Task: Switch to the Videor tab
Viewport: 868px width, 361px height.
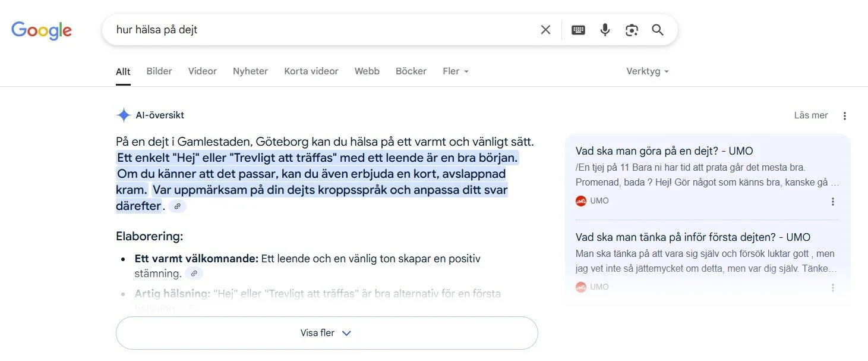Action: point(203,71)
